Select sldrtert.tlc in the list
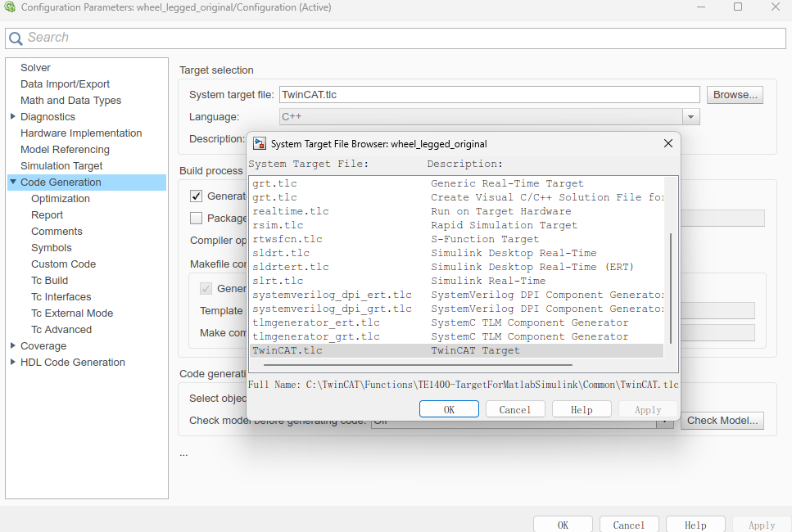Image resolution: width=792 pixels, height=532 pixels. tap(457, 267)
